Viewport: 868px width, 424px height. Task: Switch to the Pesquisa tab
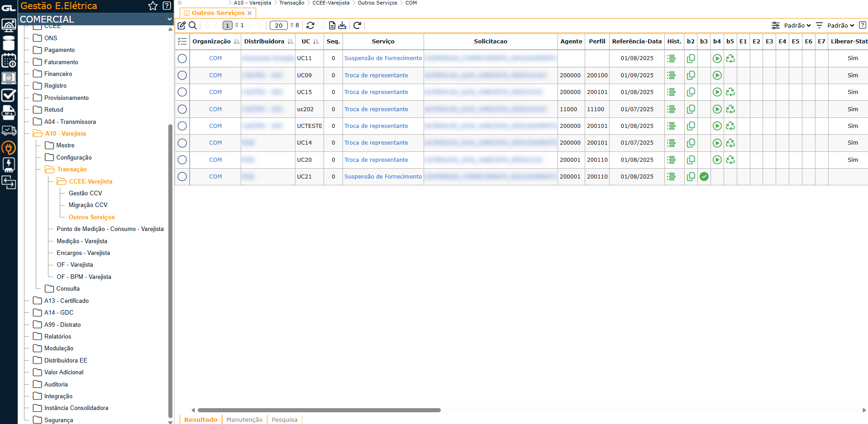tap(284, 419)
